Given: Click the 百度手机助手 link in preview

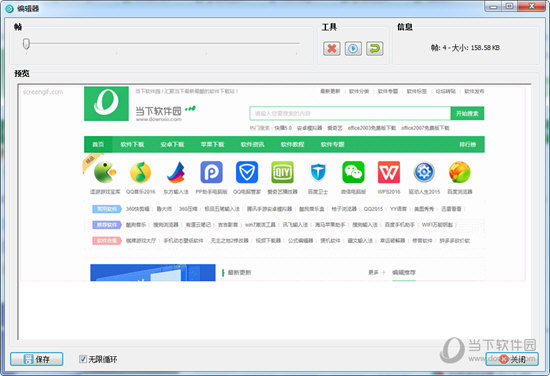Looking at the screenshot, I should [x=400, y=225].
